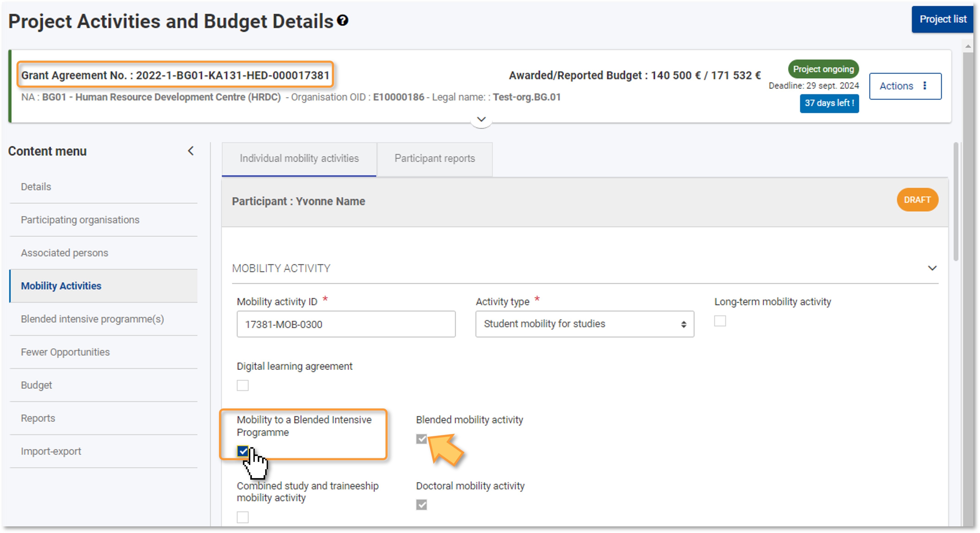The width and height of the screenshot is (980, 533).
Task: Click Organisation OID E10000186 text
Action: point(358,97)
